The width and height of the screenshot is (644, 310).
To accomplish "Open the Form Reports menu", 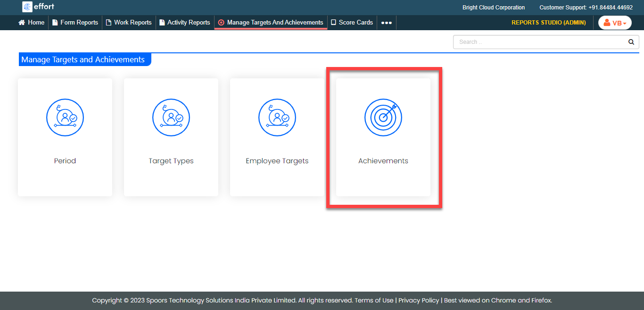I will point(75,23).
